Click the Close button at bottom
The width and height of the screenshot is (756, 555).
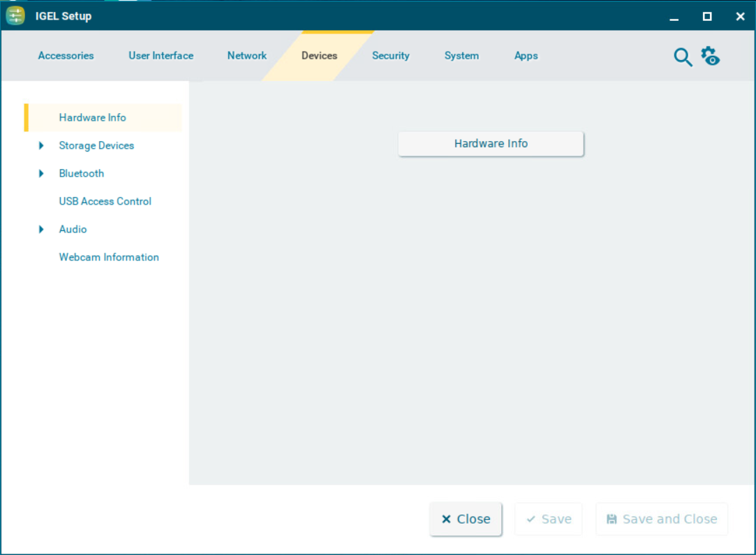point(466,519)
